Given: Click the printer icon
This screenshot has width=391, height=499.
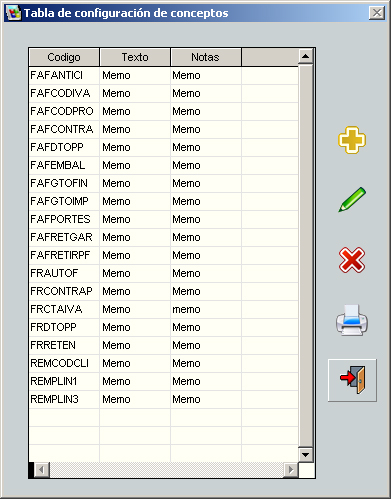Looking at the screenshot, I should (352, 320).
